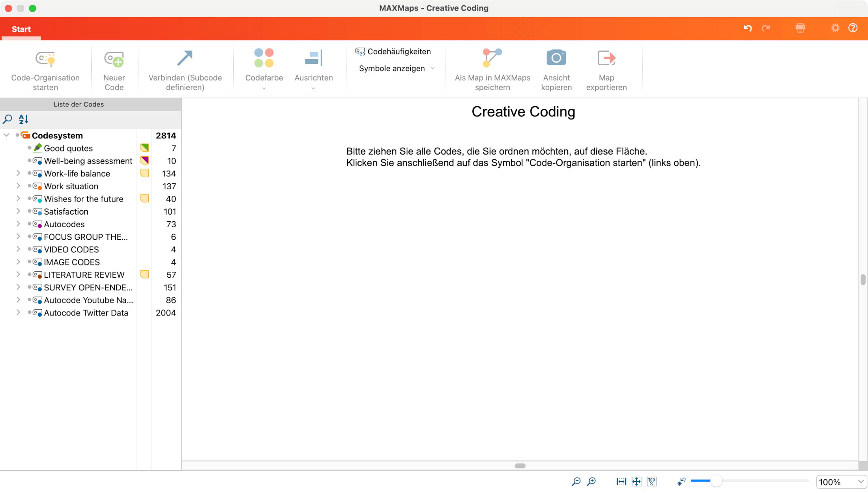
Task: Click the zoom slider handle
Action: 716,481
